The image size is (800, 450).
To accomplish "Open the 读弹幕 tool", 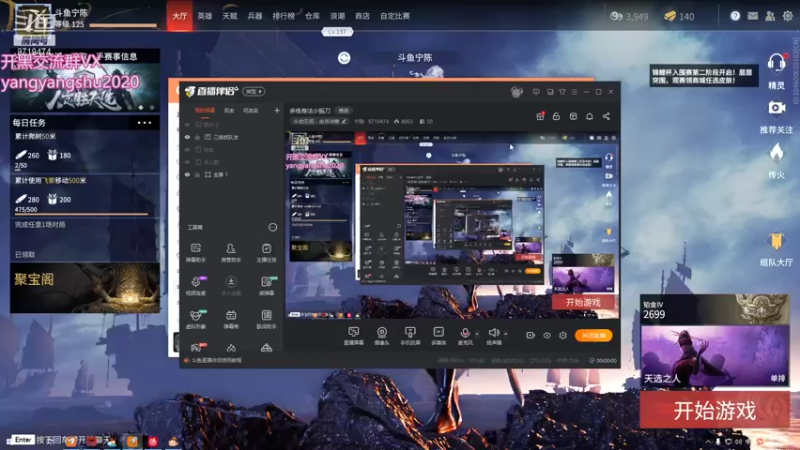I will tap(266, 286).
